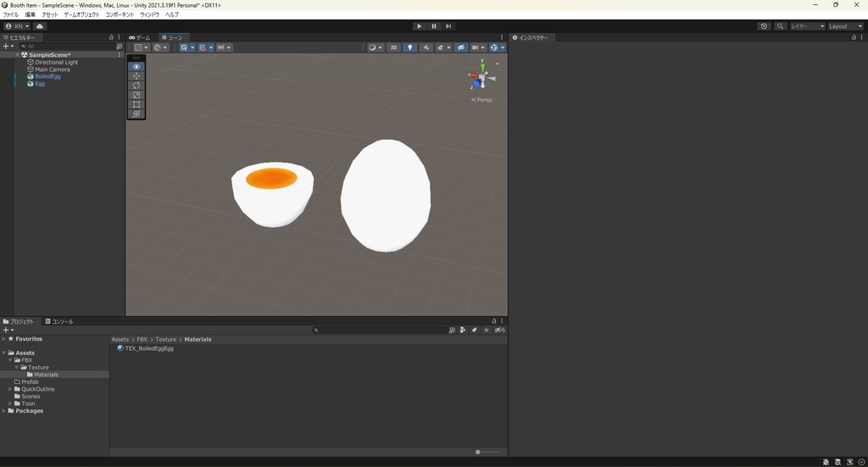Open the 編集 menu

click(x=30, y=15)
